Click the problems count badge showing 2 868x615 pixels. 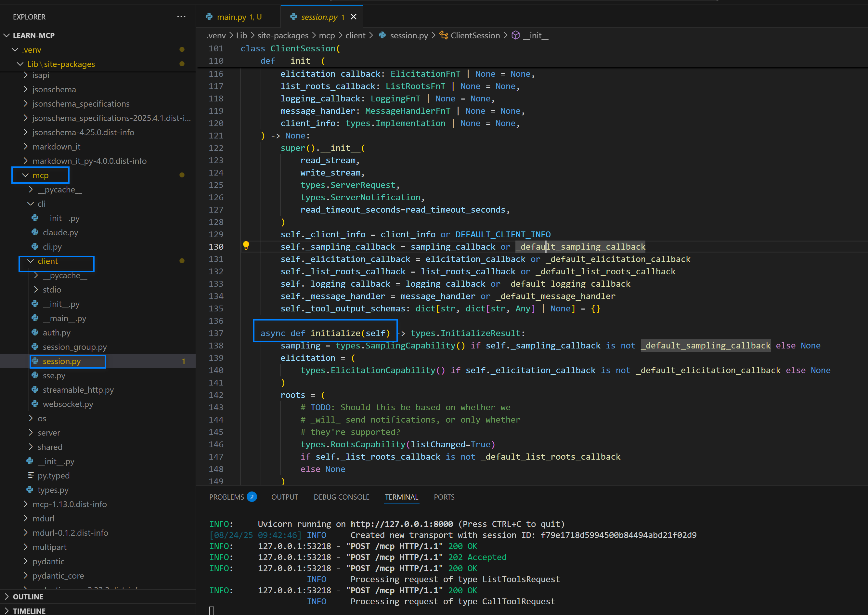pos(252,497)
